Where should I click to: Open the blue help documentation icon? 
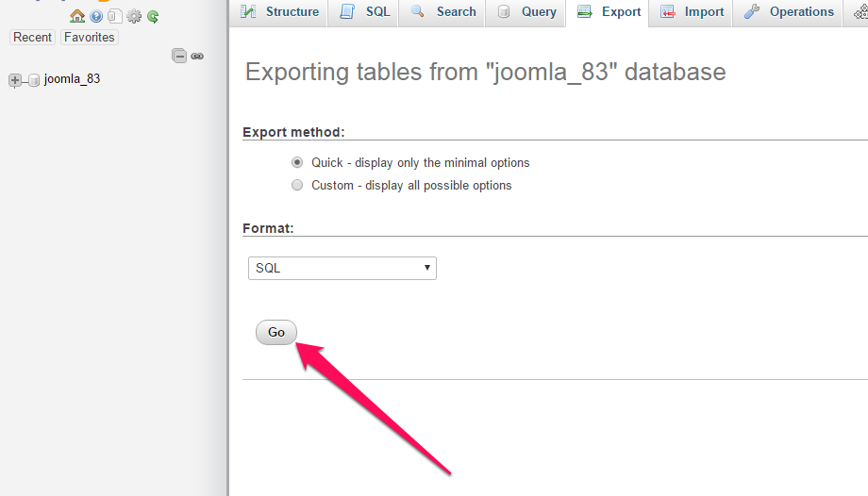tap(96, 17)
